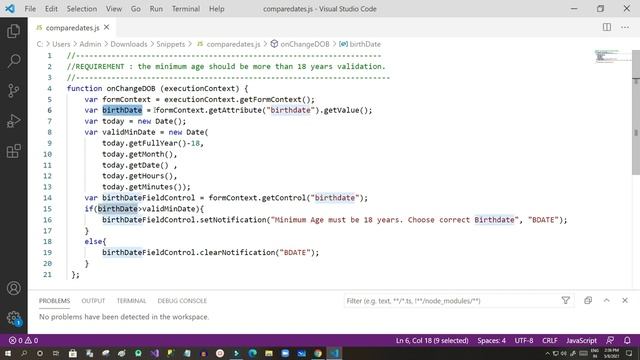Click line number 15 in the gutter
Screen dimensions: 640x360
[47, 209]
